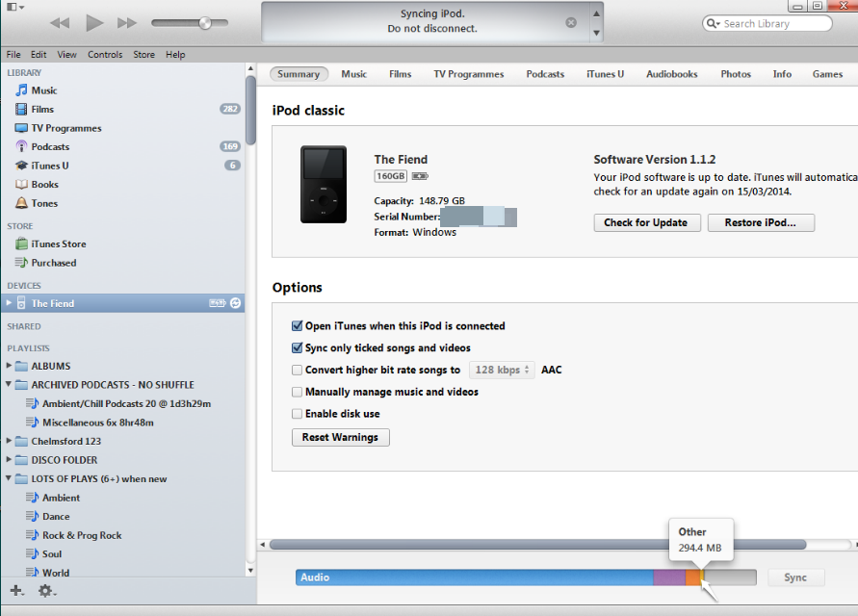The width and height of the screenshot is (858, 616).
Task: Switch to the Photos tab
Action: (x=736, y=74)
